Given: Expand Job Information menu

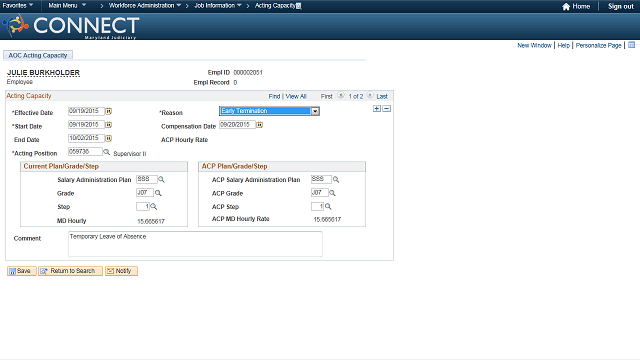Looking at the screenshot, I should (218, 6).
